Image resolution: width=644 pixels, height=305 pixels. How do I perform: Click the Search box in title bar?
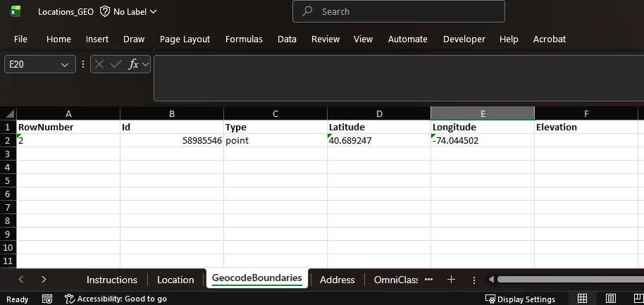click(x=398, y=11)
